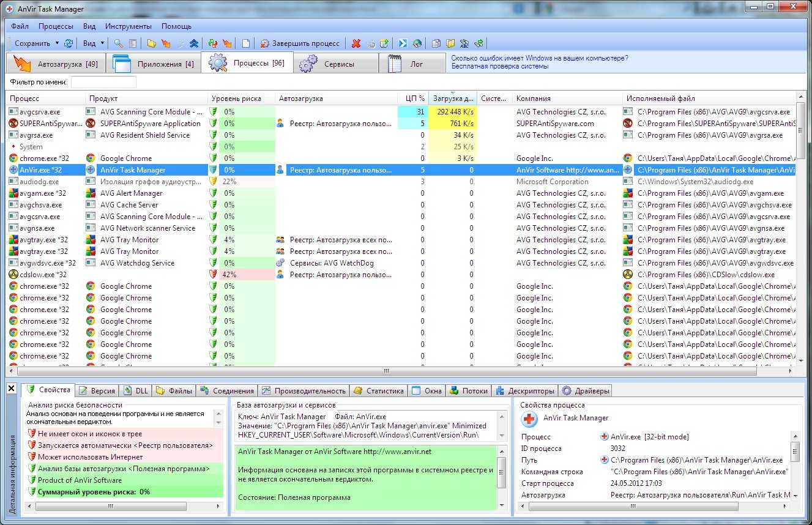Viewport: 812px width, 525px height.
Task: Open the Драйверы details tab
Action: pyautogui.click(x=586, y=390)
